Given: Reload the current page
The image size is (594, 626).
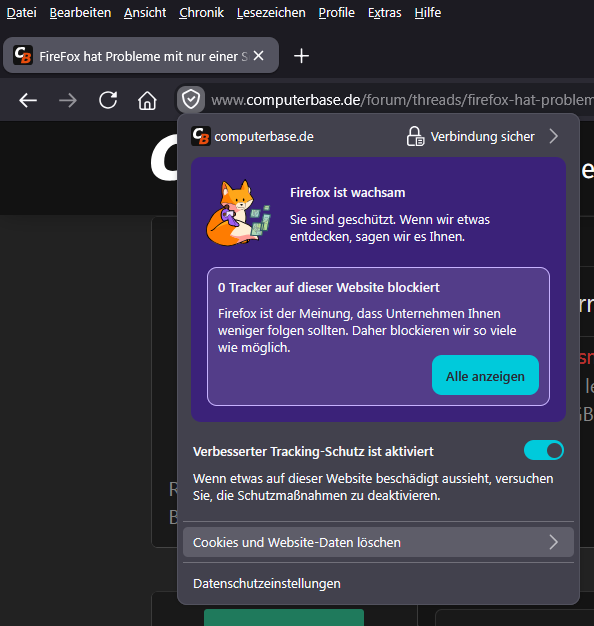Looking at the screenshot, I should (x=108, y=100).
